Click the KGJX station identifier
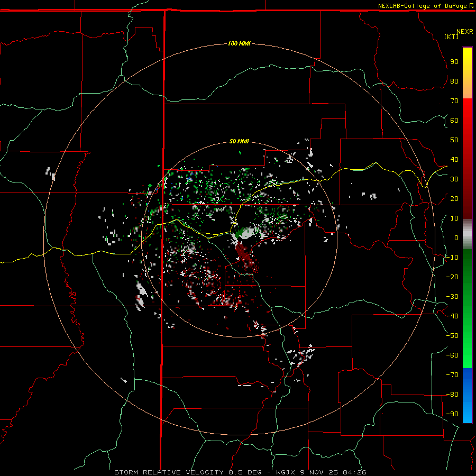 (x=286, y=472)
